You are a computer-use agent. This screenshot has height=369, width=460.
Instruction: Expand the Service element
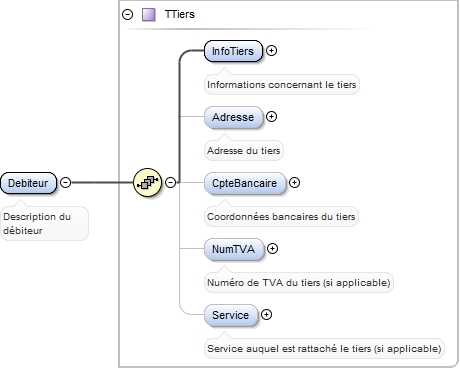[x=266, y=315]
